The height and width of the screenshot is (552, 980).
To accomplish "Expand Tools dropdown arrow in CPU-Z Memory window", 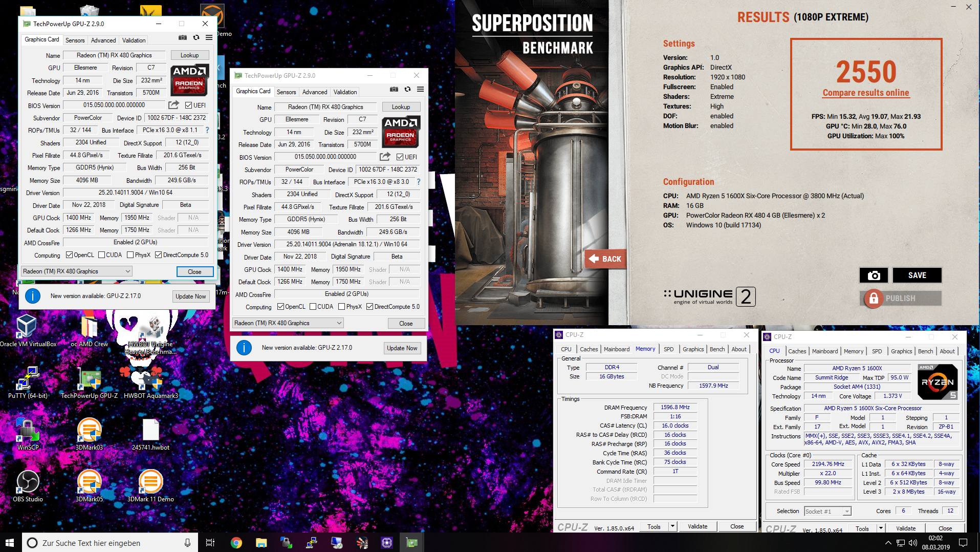I will click(x=672, y=526).
